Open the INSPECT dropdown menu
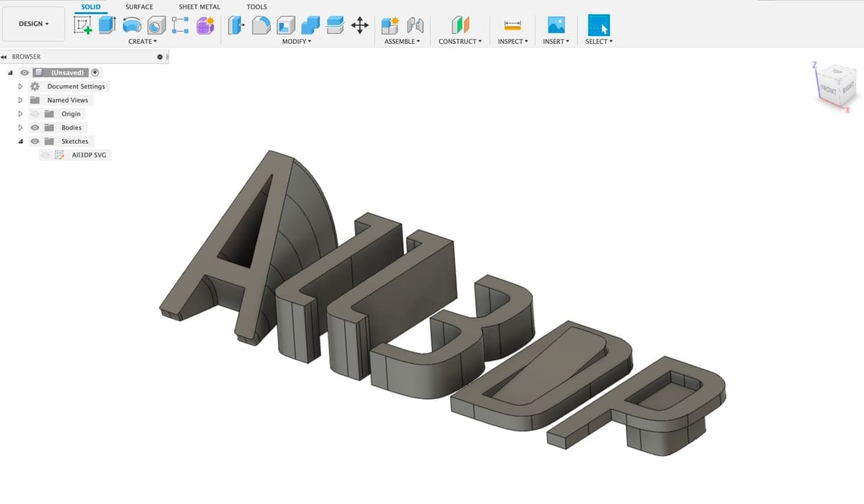 coord(513,42)
